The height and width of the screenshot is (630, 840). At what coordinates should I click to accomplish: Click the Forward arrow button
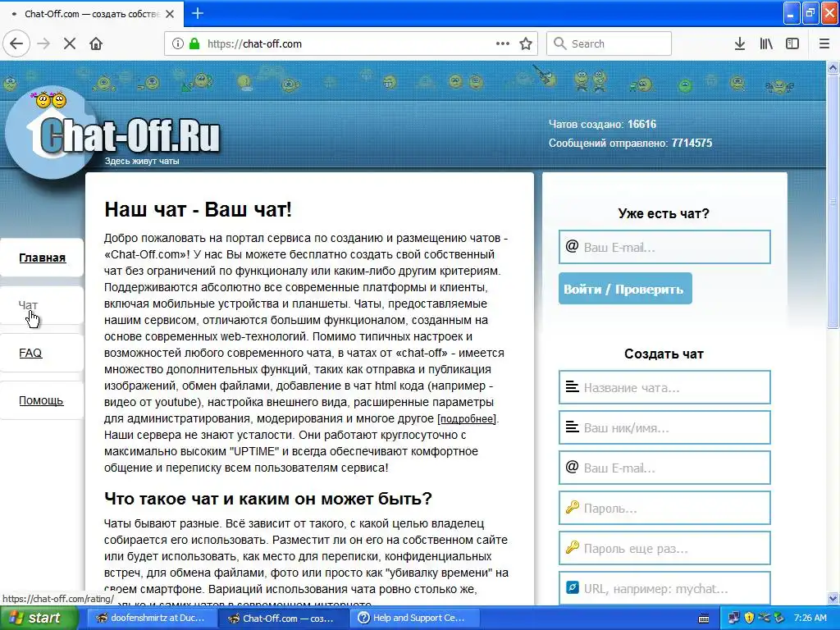click(x=44, y=44)
